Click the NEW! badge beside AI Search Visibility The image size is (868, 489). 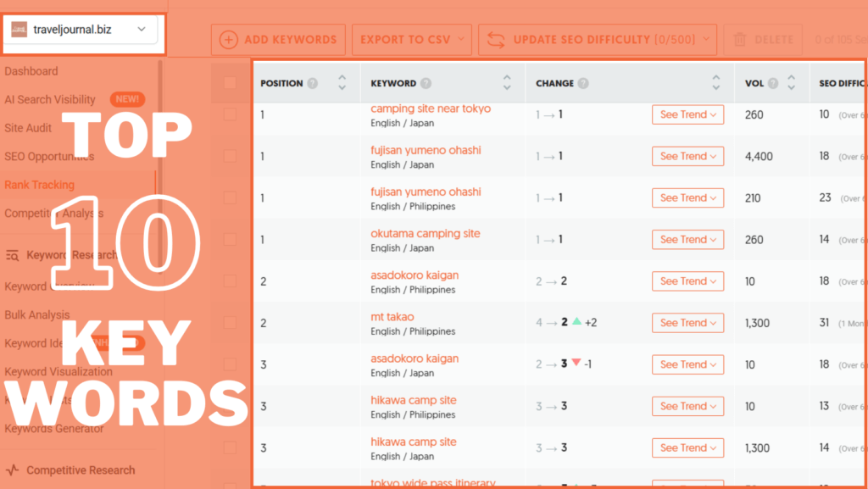127,98
